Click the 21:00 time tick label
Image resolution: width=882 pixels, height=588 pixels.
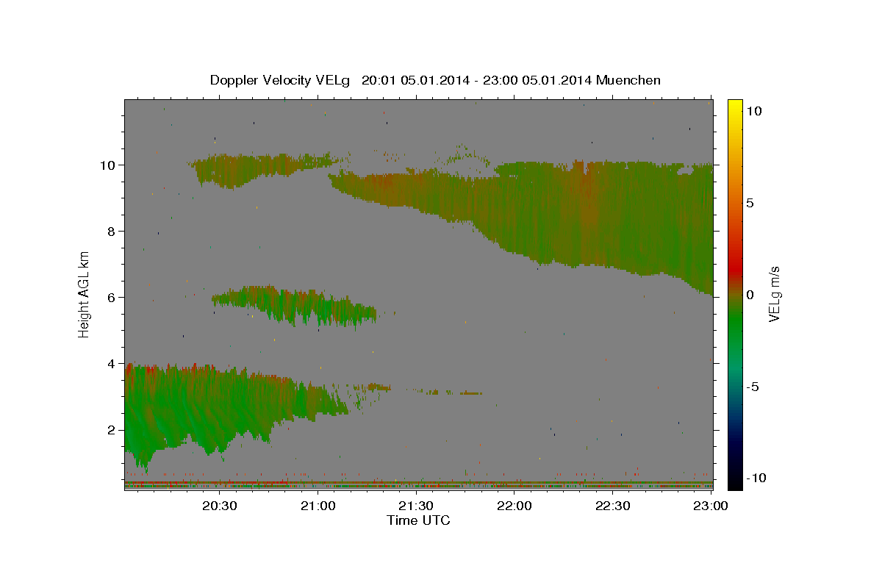(318, 506)
